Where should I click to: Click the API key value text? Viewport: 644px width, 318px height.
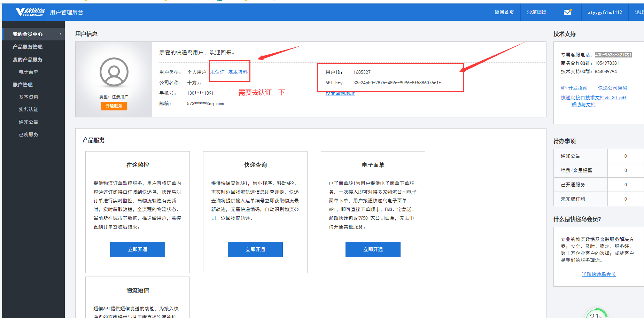click(x=397, y=83)
